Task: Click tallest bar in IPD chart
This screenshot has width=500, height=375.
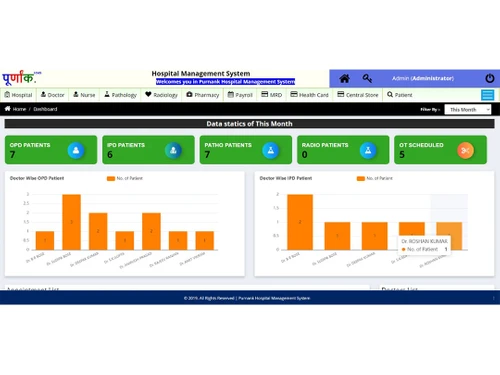Action: [300, 222]
